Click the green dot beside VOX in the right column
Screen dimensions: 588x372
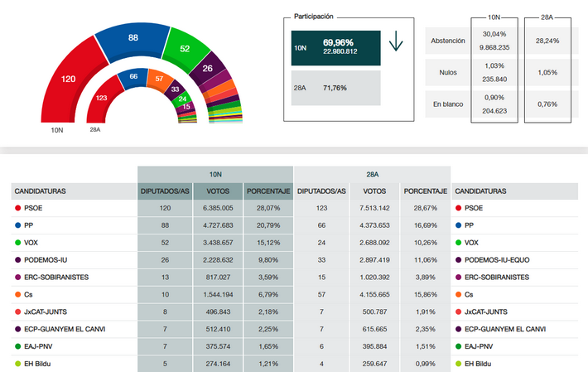click(x=458, y=243)
